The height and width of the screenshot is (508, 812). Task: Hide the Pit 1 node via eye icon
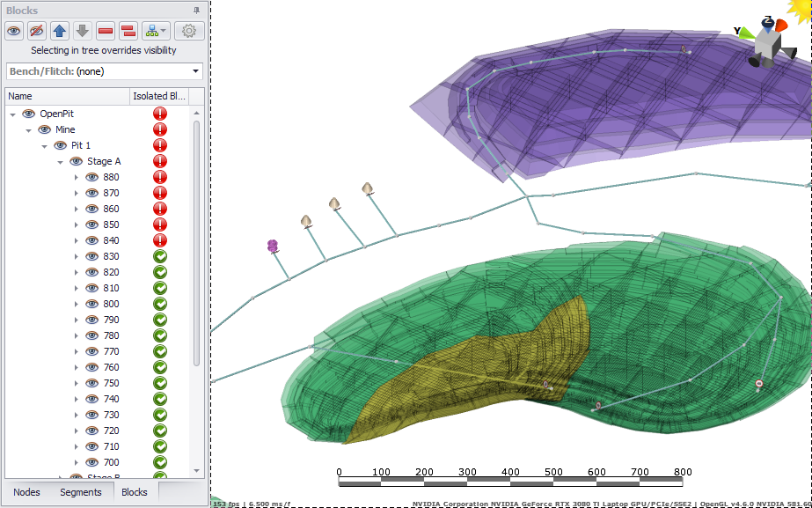[60, 145]
